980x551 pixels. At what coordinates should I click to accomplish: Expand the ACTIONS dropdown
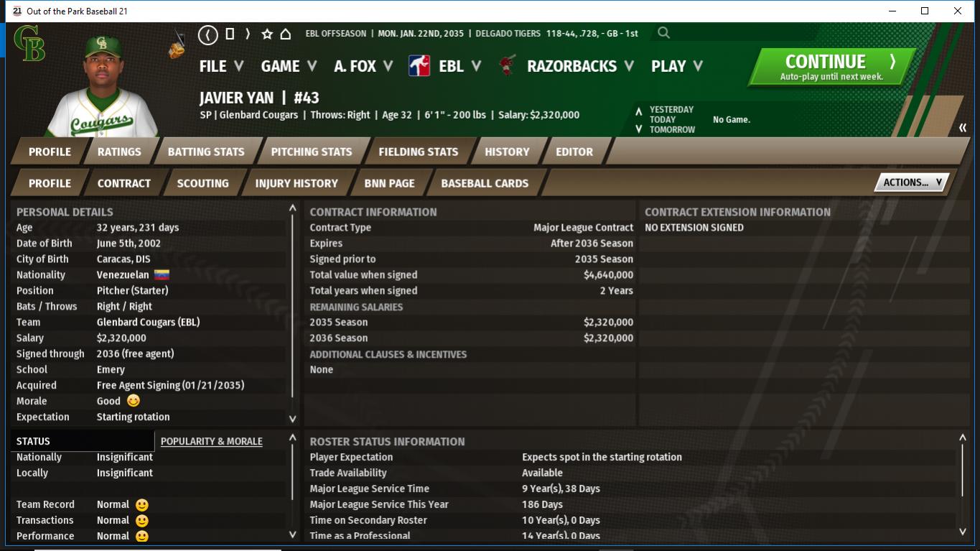[x=911, y=182]
